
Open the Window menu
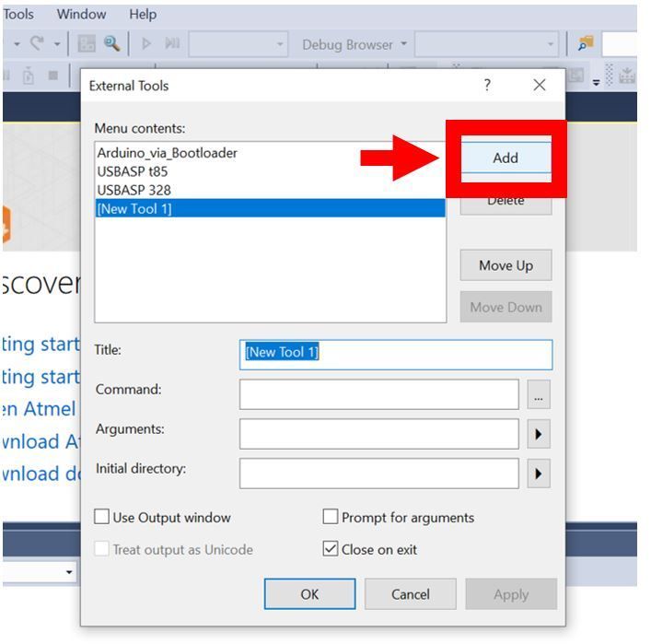81,14
